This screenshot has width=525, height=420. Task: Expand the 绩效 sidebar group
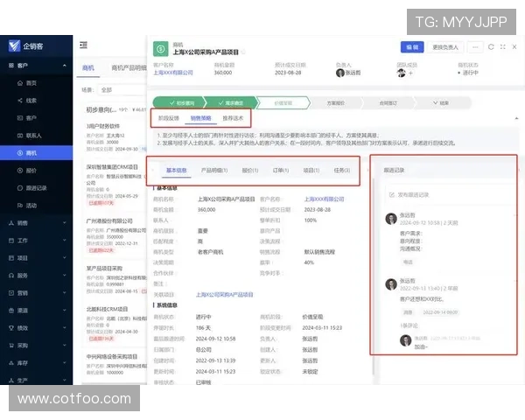64,327
